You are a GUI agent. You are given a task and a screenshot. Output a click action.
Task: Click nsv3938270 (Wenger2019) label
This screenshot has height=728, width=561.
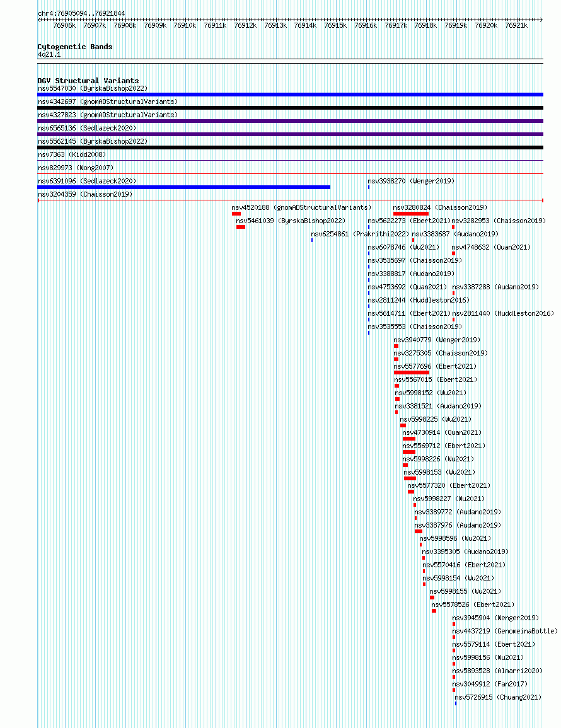click(411, 181)
